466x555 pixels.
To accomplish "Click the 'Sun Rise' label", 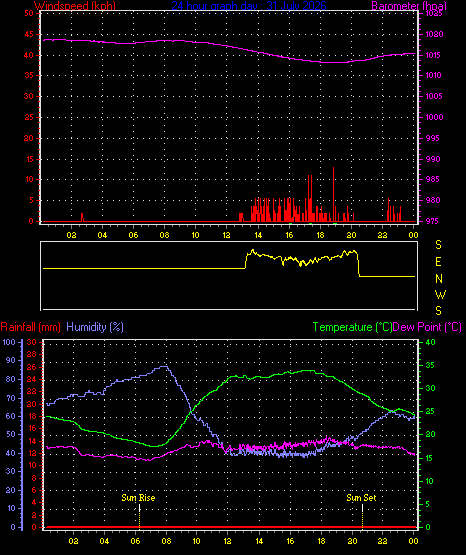I will [x=138, y=498].
